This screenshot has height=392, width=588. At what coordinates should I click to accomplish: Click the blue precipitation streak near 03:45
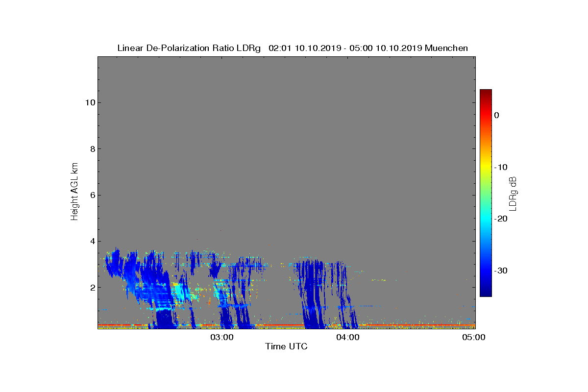click(312, 294)
